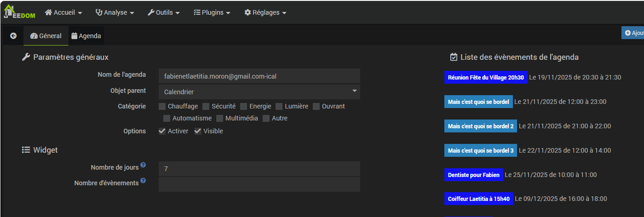Open the Plugins menu
The height and width of the screenshot is (217, 644).
[212, 12]
